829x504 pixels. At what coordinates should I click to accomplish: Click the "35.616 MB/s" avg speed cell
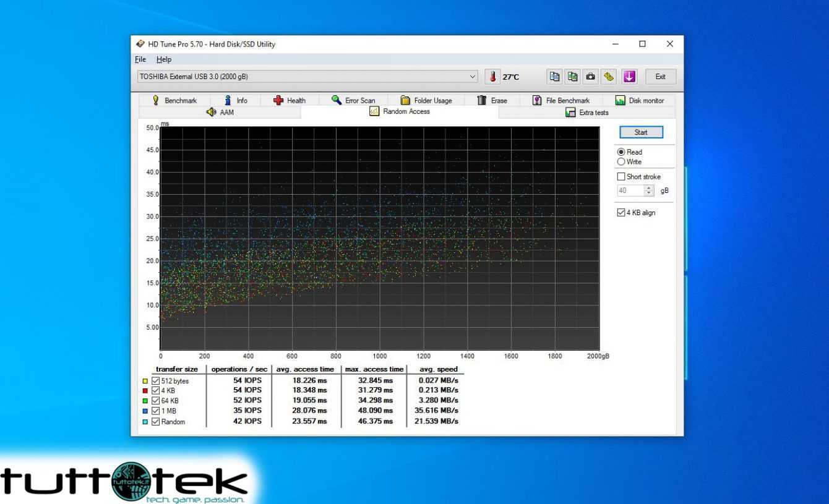point(437,410)
